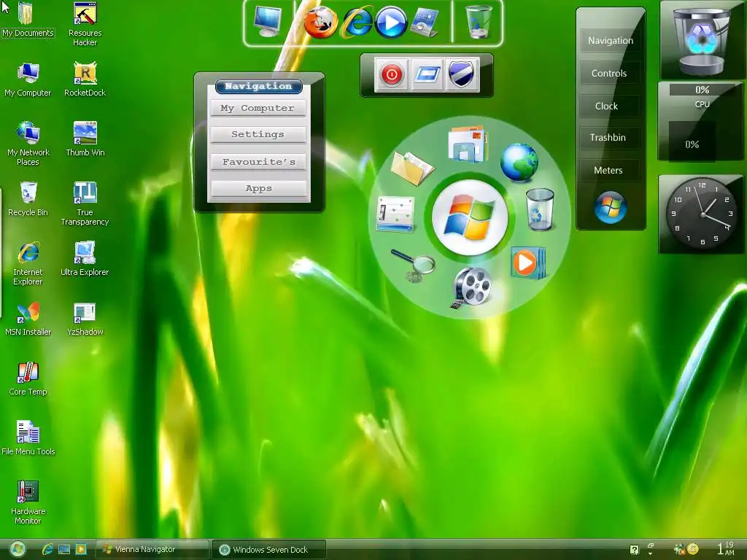This screenshot has height=560, width=747.
Task: Click Navigation header in menu panel
Action: 259,86
